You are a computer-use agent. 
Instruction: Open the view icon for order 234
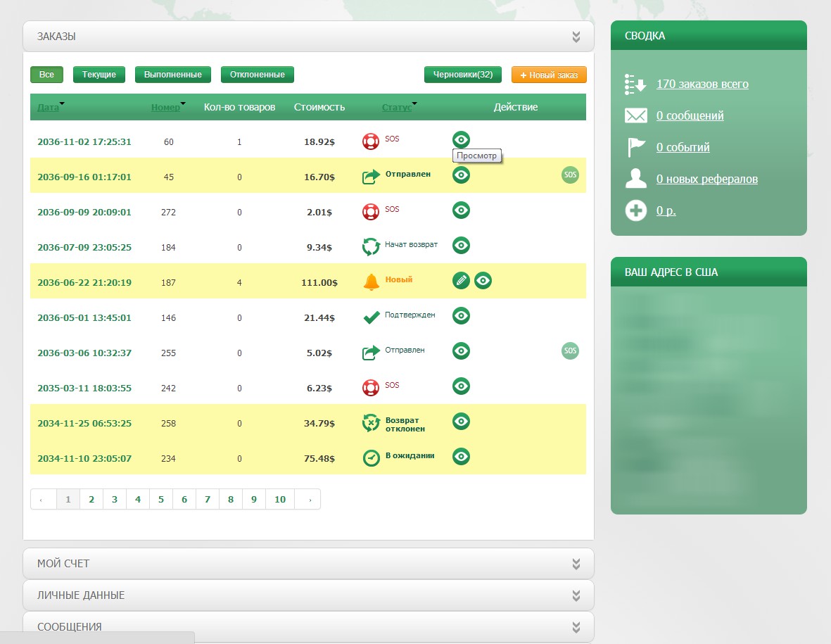tap(461, 456)
